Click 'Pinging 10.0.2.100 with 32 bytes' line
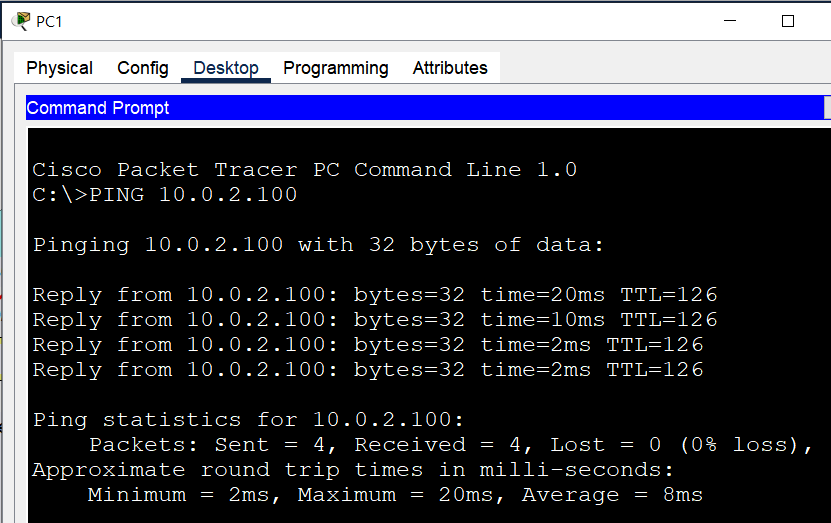Screen dimensions: 831x523 [x=318, y=245]
